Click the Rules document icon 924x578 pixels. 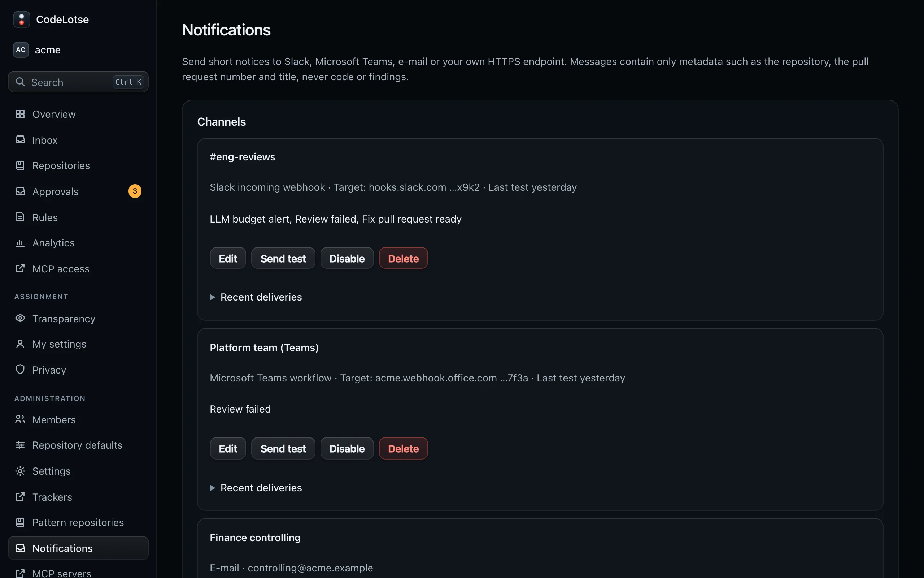tap(20, 217)
